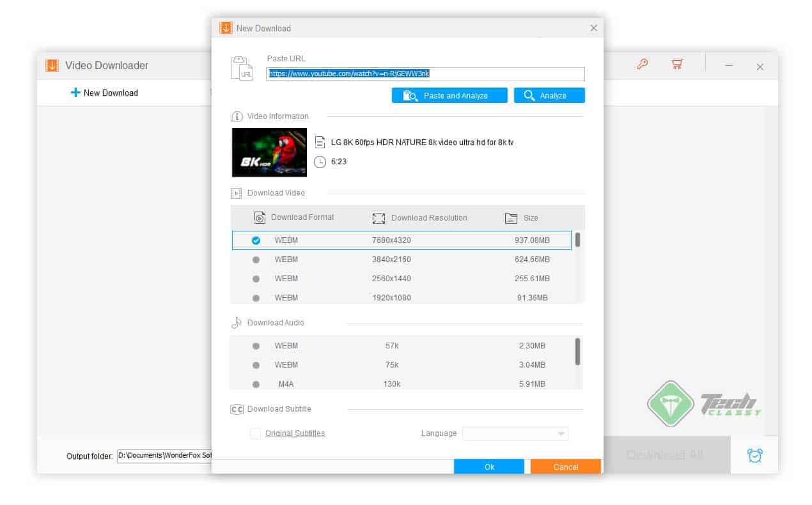
Task: Click the New Download dialog title bar icon
Action: (x=225, y=28)
